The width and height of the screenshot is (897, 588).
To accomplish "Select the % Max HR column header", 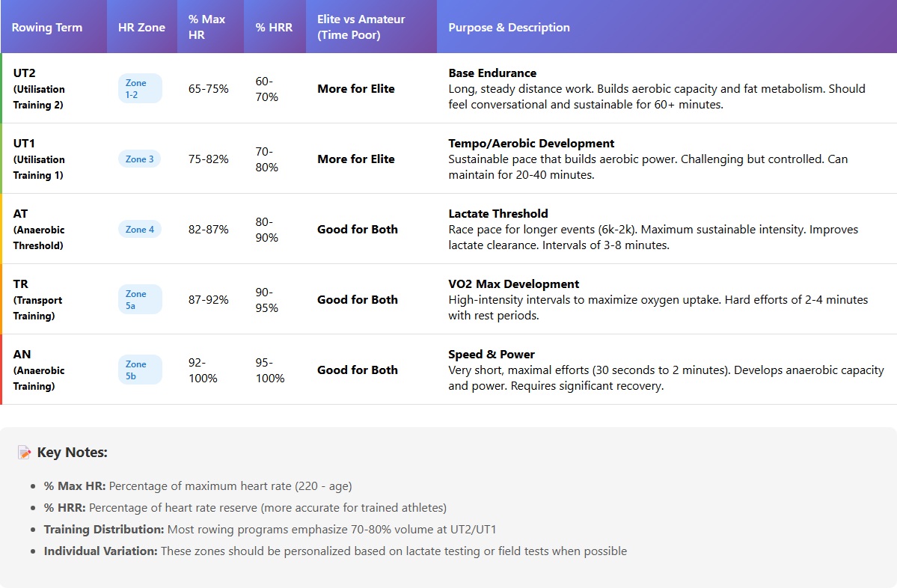I will [x=207, y=27].
